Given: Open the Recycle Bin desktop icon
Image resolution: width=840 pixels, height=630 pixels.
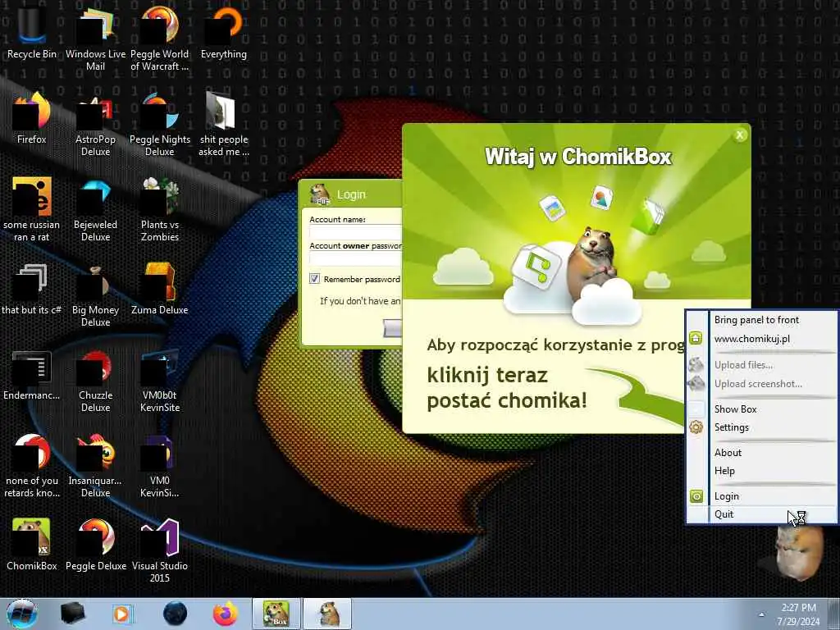Looking at the screenshot, I should [32, 32].
